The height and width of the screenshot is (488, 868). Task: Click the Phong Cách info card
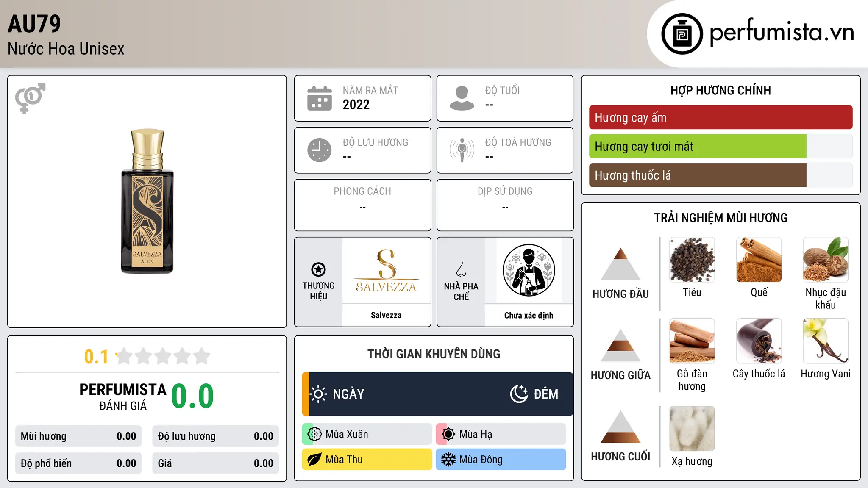coord(363,205)
